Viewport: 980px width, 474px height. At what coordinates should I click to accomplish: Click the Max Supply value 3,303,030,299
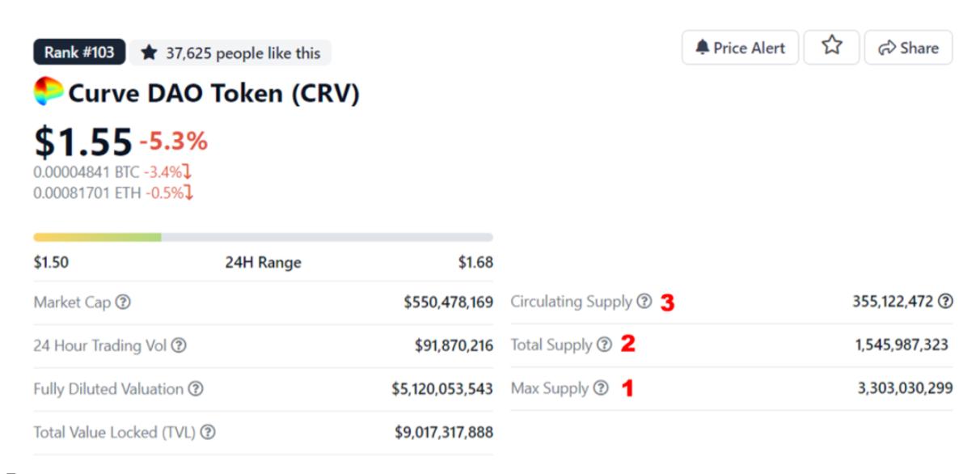905,388
